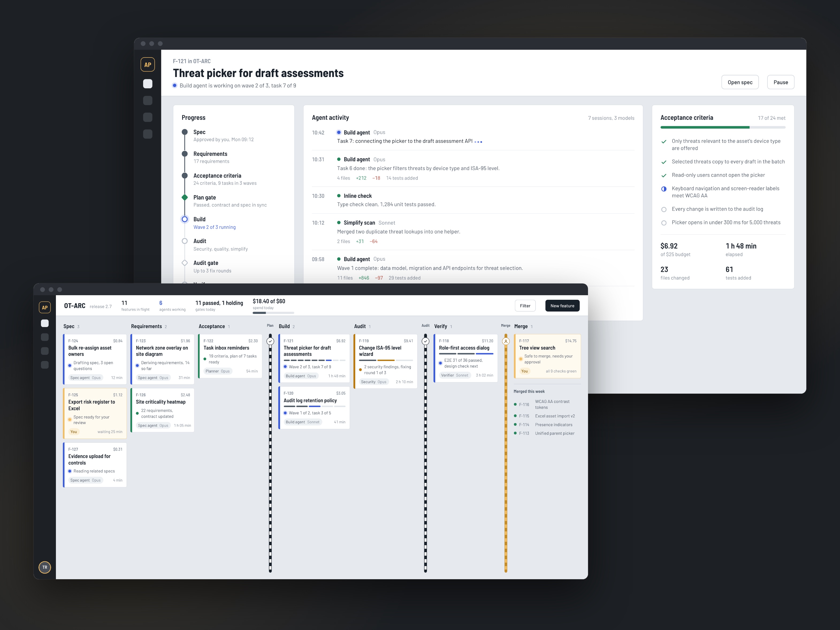Screen dimensions: 840x630
Task: Pause the build agent
Action: tap(780, 82)
